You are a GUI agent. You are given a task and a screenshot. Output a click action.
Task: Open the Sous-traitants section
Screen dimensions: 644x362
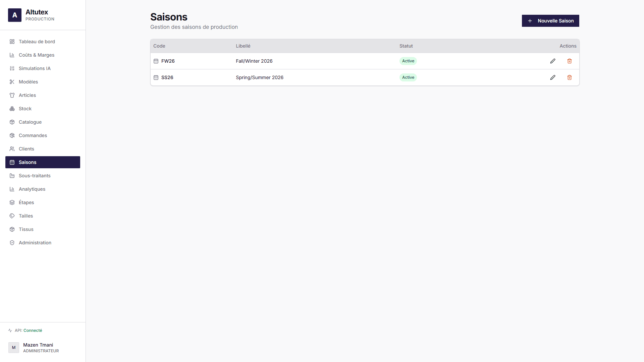[43, 176]
